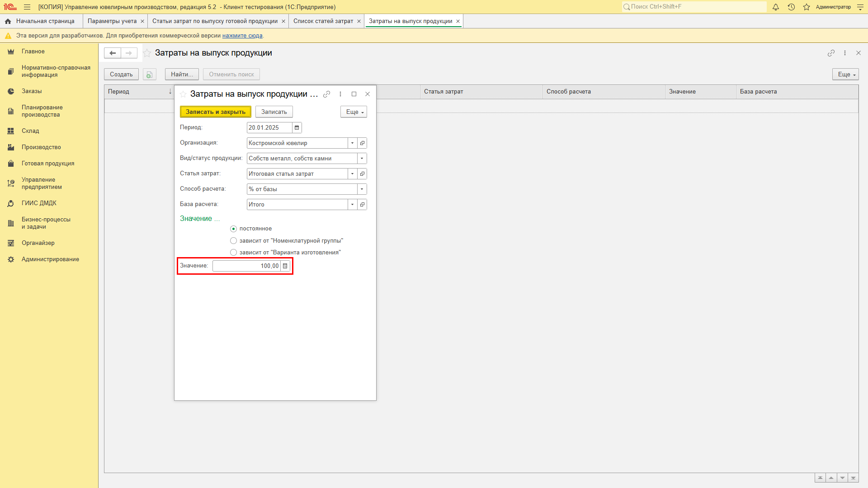Screen dimensions: 868x488
Task: Click Статья затрат column header
Action: point(481,92)
